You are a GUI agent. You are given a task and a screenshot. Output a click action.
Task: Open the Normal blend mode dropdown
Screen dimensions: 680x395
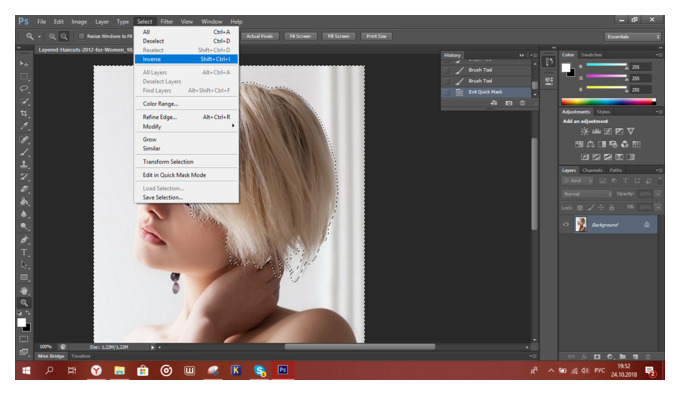[x=587, y=194]
